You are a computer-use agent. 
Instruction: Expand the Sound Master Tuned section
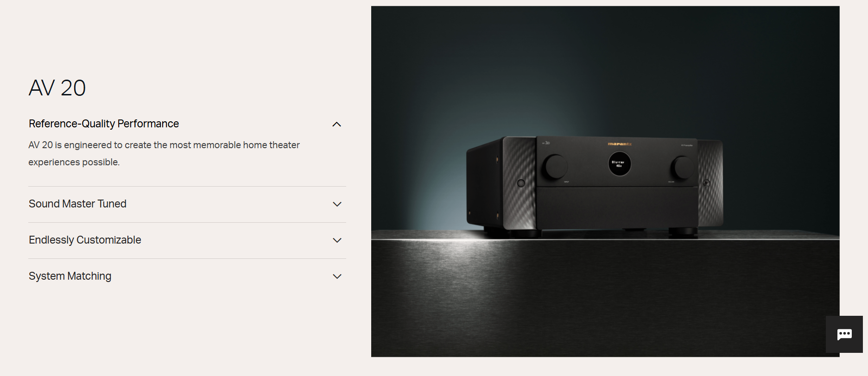(187, 204)
